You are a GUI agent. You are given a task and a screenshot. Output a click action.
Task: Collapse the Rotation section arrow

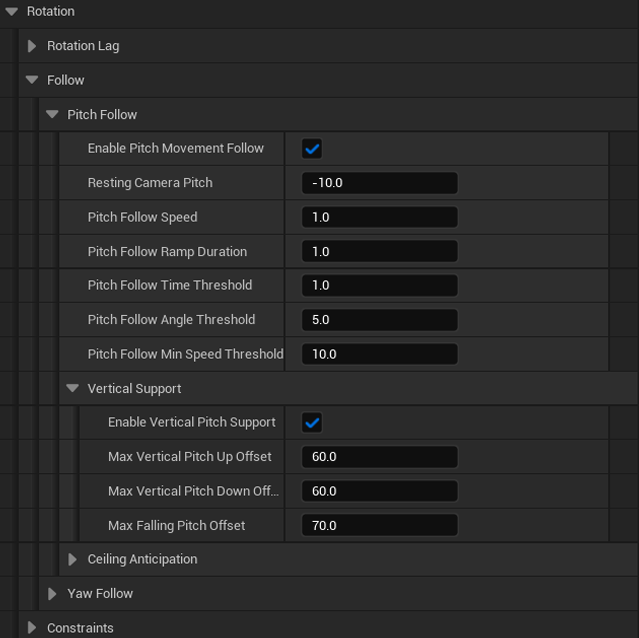pyautogui.click(x=11, y=11)
